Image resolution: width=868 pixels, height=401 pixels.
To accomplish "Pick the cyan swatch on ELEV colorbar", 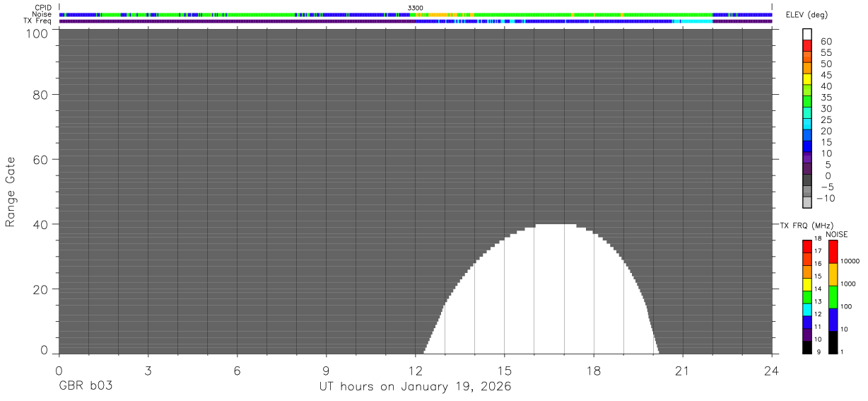I will click(807, 124).
